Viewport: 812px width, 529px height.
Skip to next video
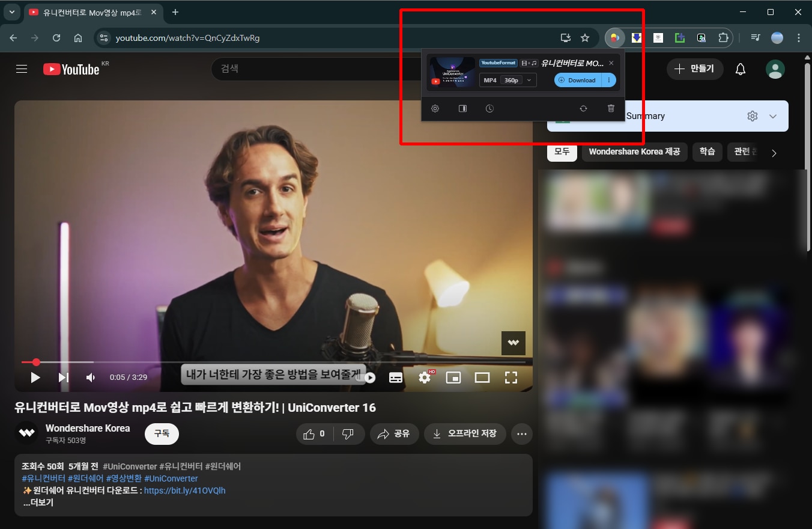63,378
